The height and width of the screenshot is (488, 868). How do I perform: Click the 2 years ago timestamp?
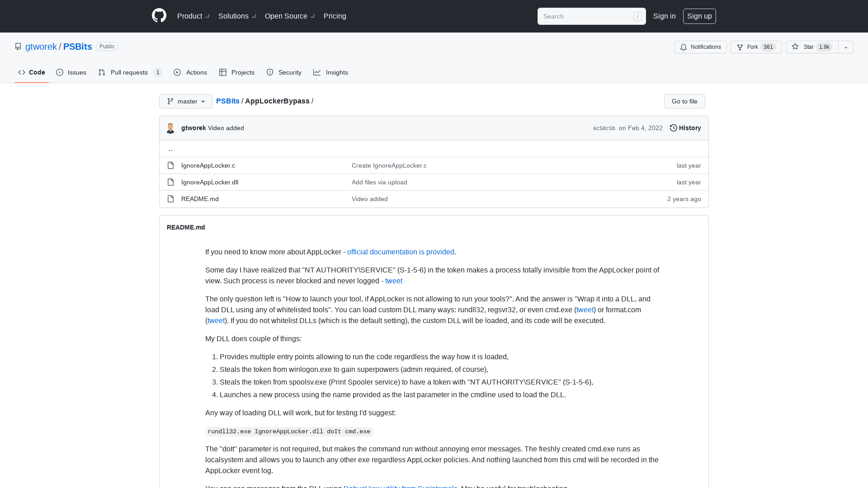[684, 199]
